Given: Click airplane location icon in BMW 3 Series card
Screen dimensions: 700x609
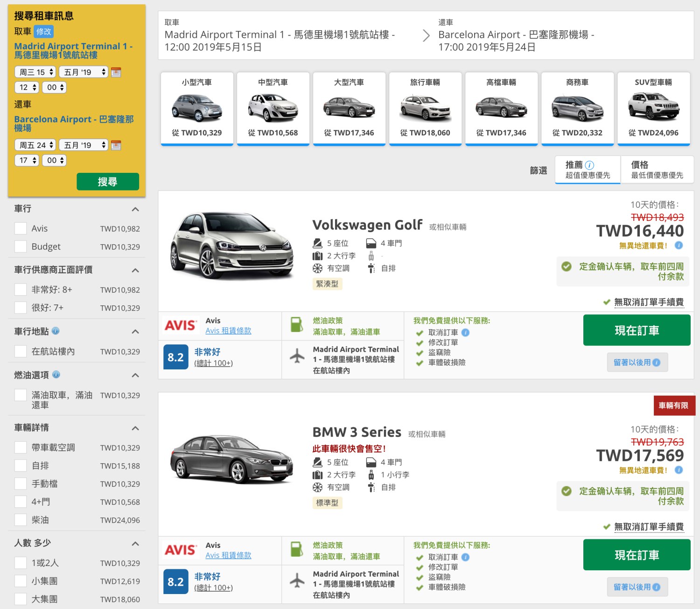Looking at the screenshot, I should (x=297, y=581).
